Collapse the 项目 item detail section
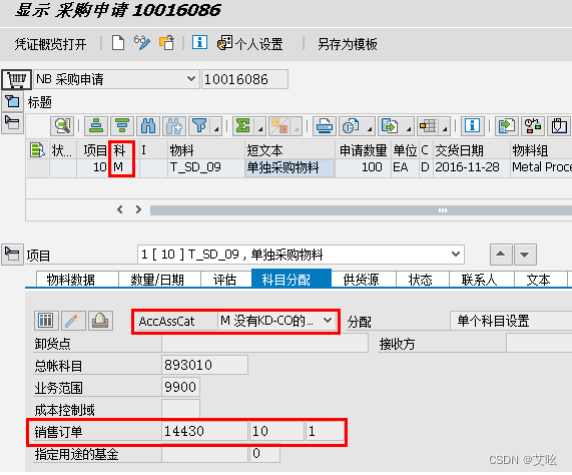The image size is (572, 475). coord(12,254)
